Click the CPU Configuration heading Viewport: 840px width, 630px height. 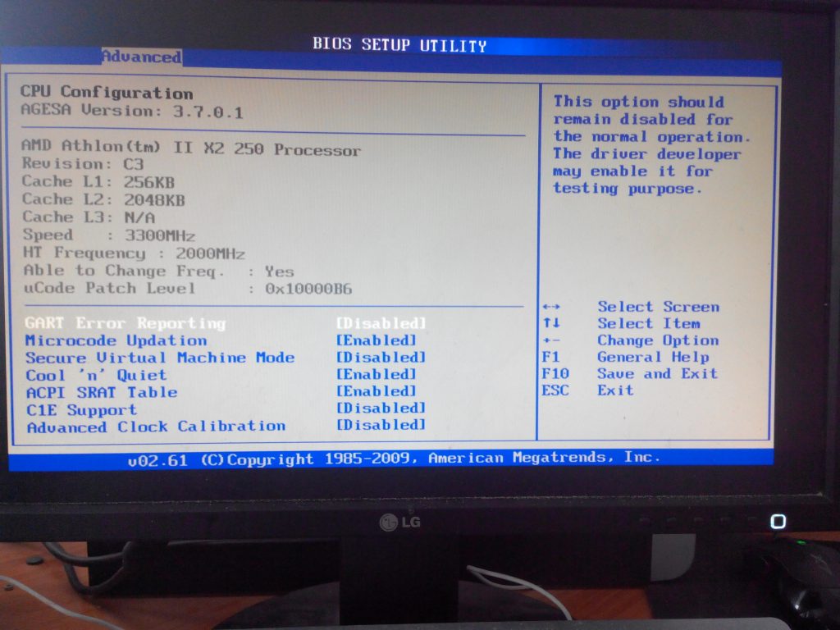pos(107,92)
